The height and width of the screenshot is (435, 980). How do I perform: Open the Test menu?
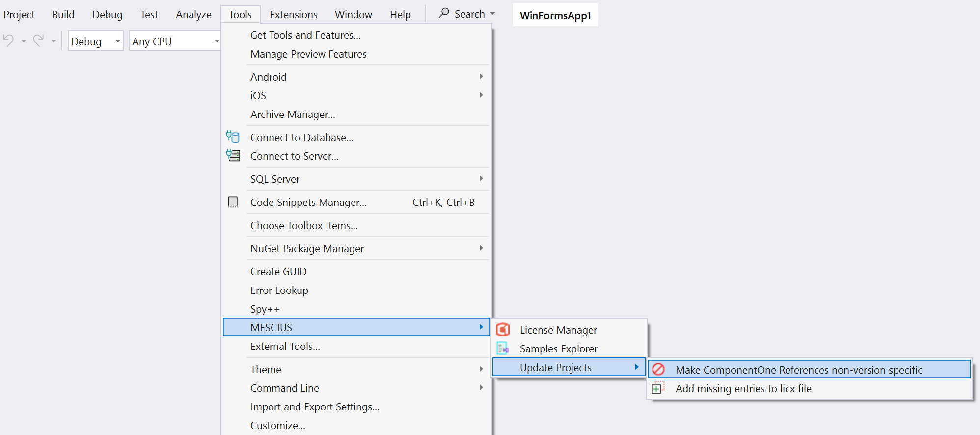149,14
